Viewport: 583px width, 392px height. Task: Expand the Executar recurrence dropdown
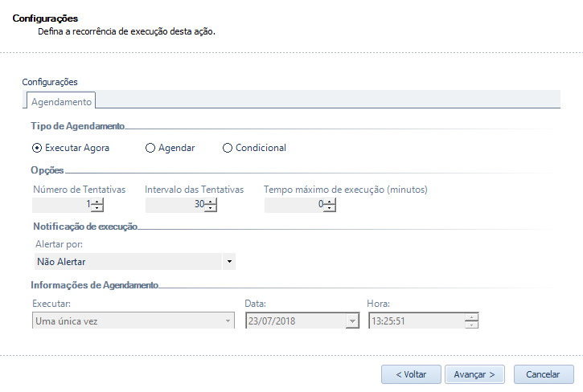tap(229, 321)
